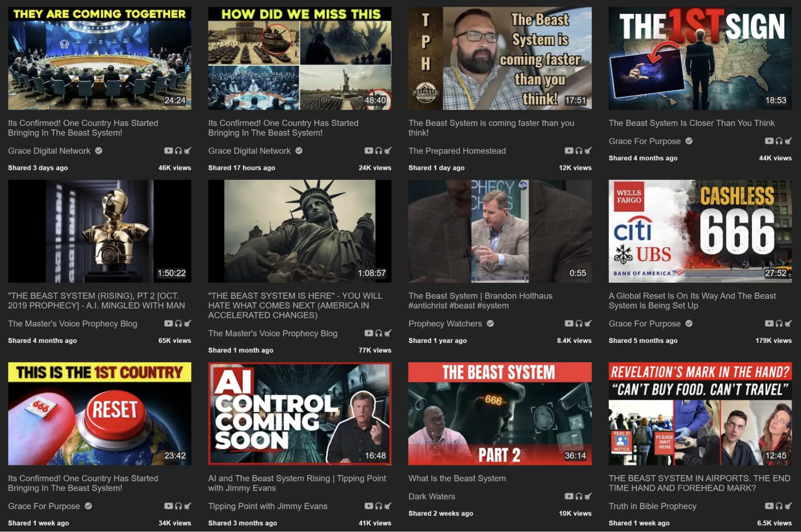Click the jet icon beside Grace For Purpose, 44K views
Screen dimensions: 801x532
(x=788, y=141)
